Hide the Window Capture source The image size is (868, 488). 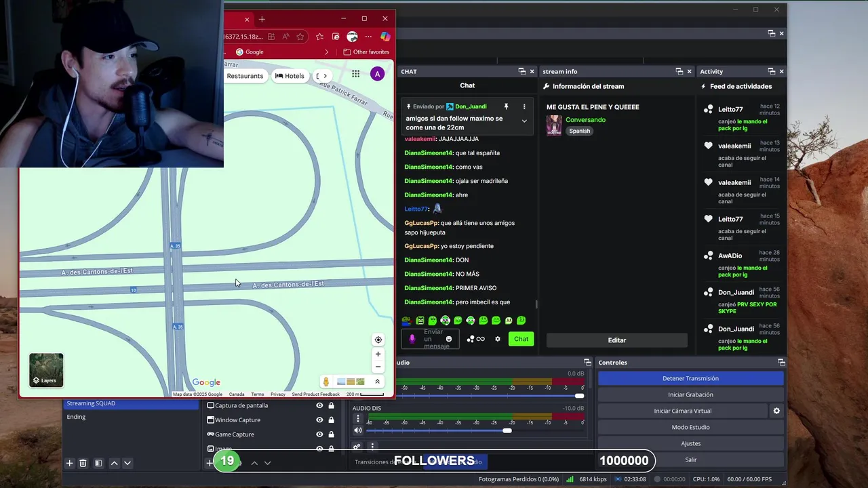319,420
